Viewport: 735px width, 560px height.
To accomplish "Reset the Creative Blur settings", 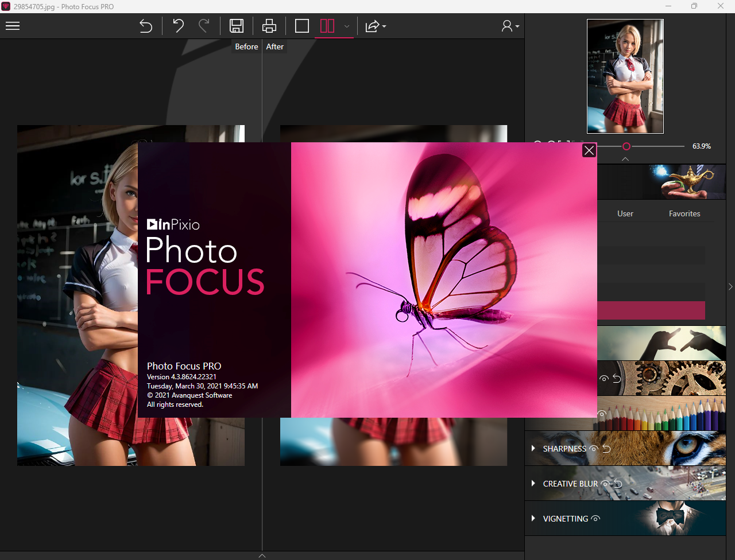I will (x=618, y=484).
